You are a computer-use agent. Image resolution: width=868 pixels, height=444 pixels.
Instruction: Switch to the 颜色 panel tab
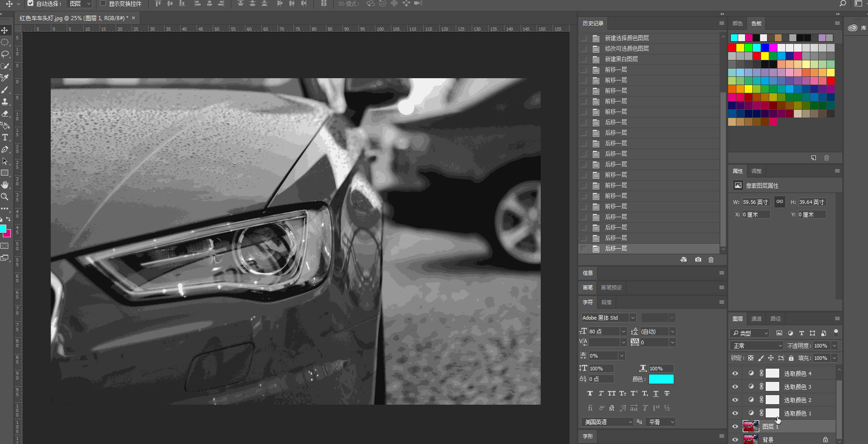(x=737, y=23)
